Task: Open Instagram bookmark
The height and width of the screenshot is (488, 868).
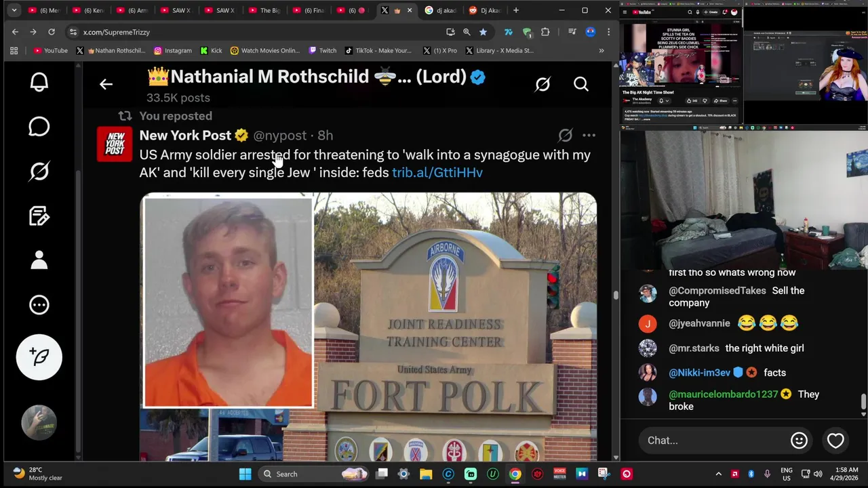Action: (x=172, y=50)
